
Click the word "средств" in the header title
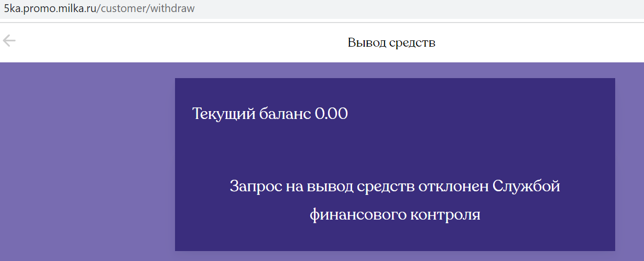click(x=413, y=42)
